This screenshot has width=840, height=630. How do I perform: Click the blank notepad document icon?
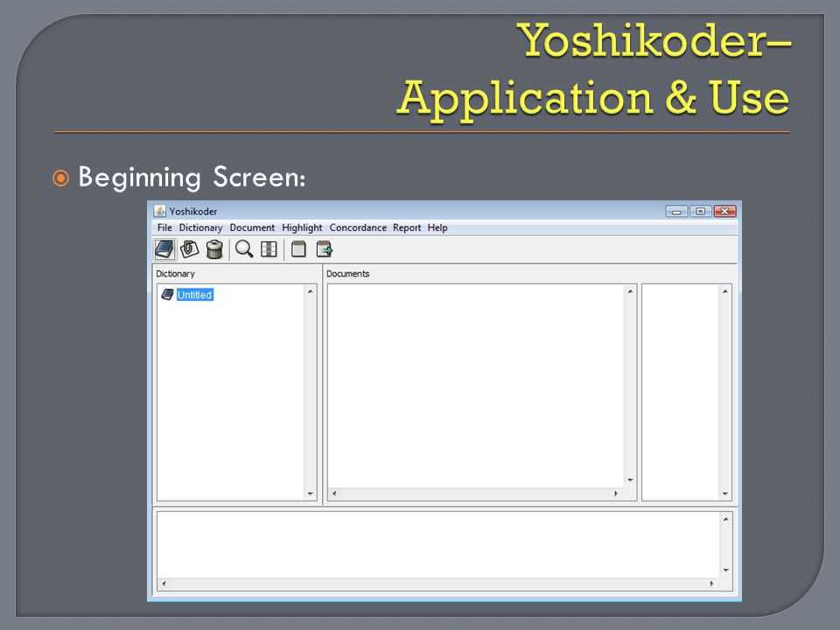click(x=298, y=249)
